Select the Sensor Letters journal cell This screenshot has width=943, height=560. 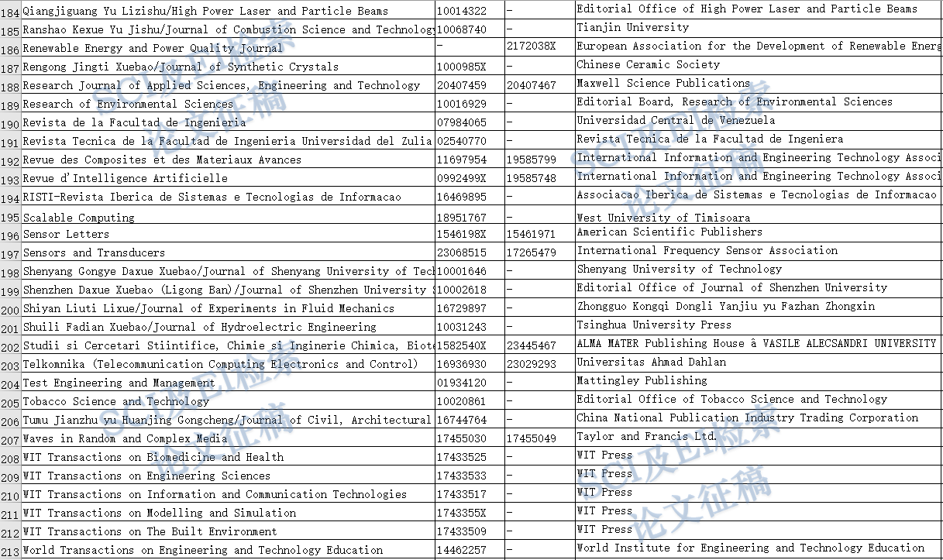coord(66,234)
